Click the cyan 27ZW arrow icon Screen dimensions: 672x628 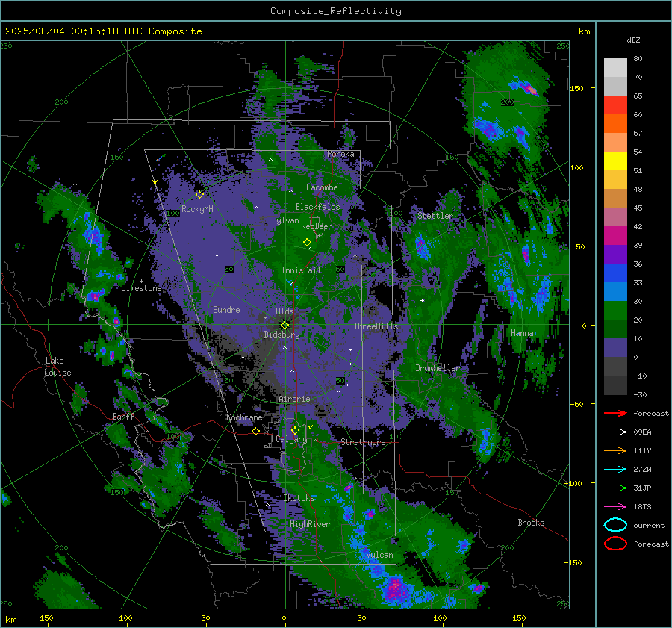[615, 470]
